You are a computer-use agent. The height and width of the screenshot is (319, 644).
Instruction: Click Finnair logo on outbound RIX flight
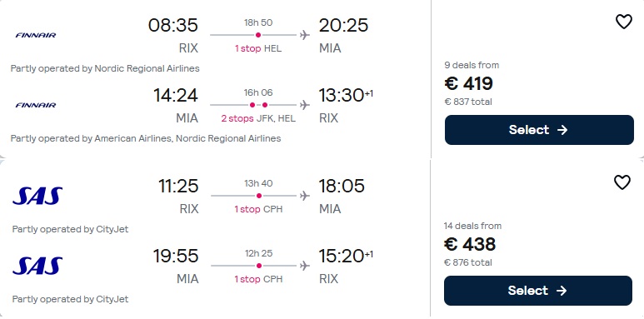36,35
